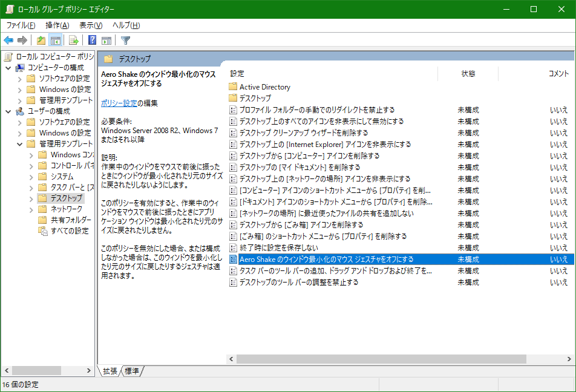Select Windows の設定 under ユーザーの構成

[65, 133]
